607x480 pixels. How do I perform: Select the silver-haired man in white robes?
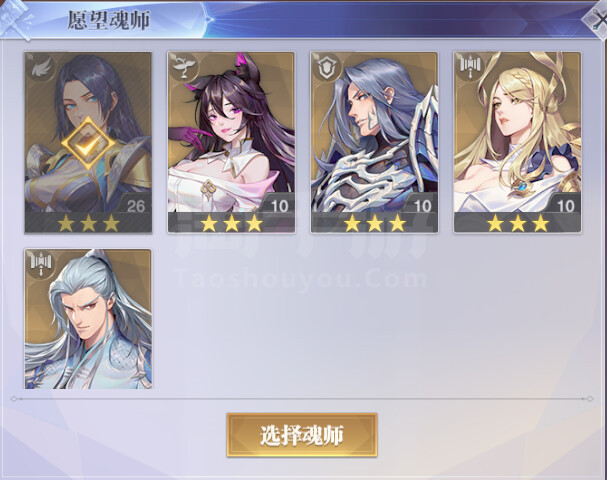[88, 319]
